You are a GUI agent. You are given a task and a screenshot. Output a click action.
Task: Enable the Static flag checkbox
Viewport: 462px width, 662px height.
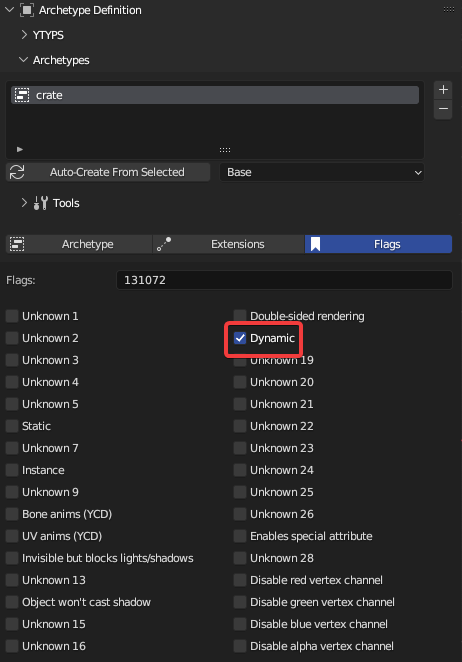click(x=12, y=426)
